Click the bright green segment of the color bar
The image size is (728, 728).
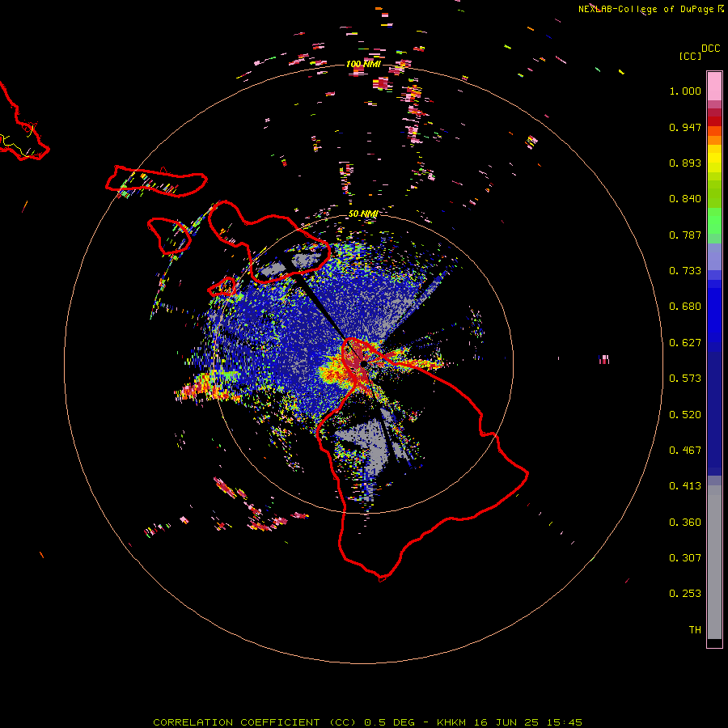coord(714,221)
